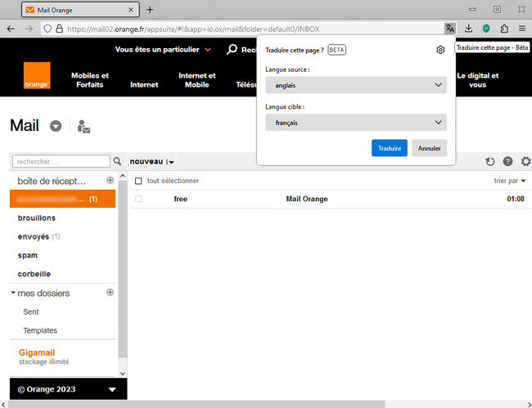Open the tracking protection shield icon
This screenshot has width=532, height=408.
click(x=47, y=29)
